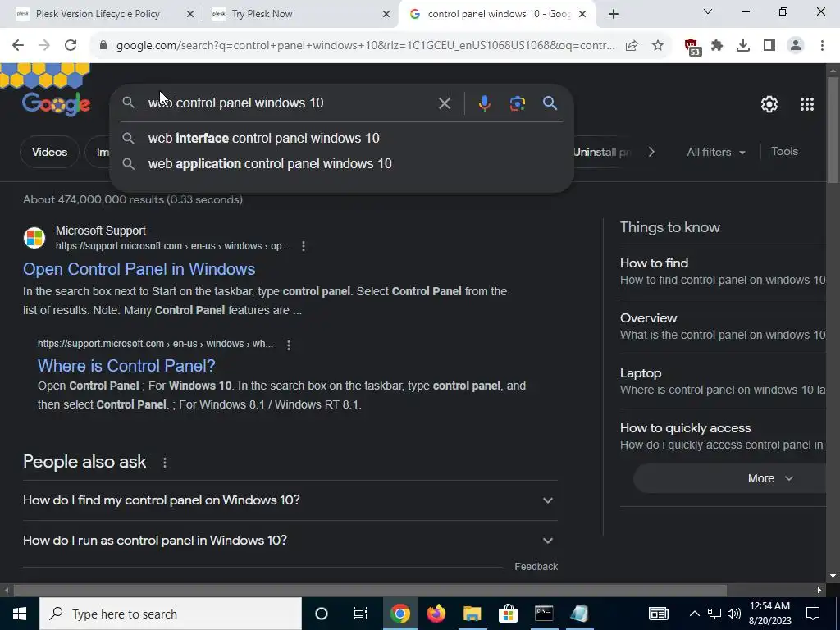Viewport: 840px width, 630px height.
Task: Open Microsoft Store from taskbar
Action: (508, 614)
